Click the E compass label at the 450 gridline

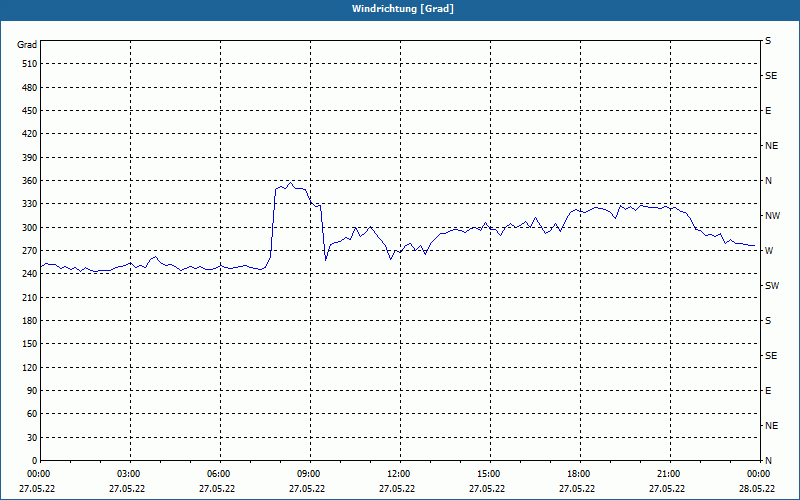(x=768, y=111)
